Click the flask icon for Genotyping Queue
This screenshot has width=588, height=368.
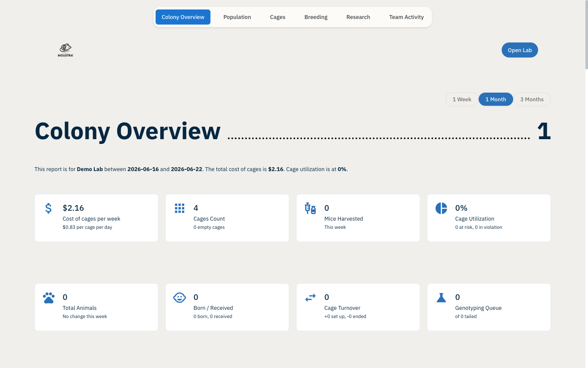pos(441,297)
